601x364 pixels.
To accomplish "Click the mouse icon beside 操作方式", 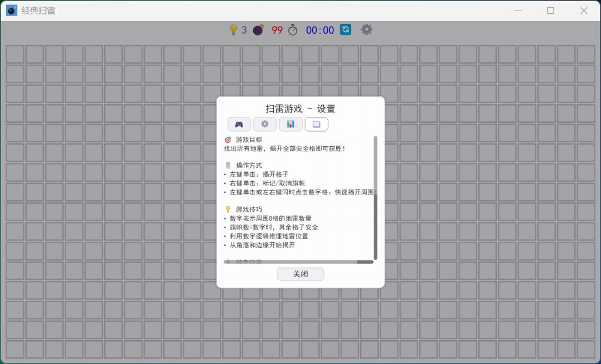I will pyautogui.click(x=228, y=166).
